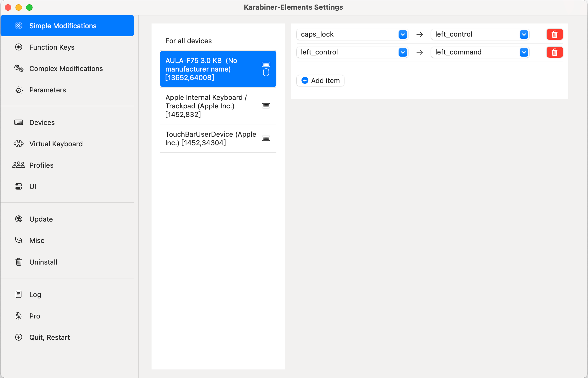The width and height of the screenshot is (588, 378).
Task: Click the Uninstall trash icon in sidebar
Action: [19, 262]
